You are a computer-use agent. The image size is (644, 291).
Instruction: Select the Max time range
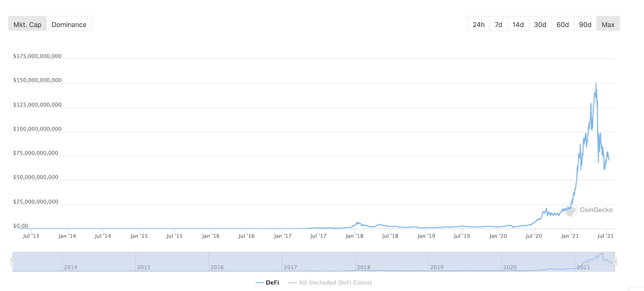608,24
